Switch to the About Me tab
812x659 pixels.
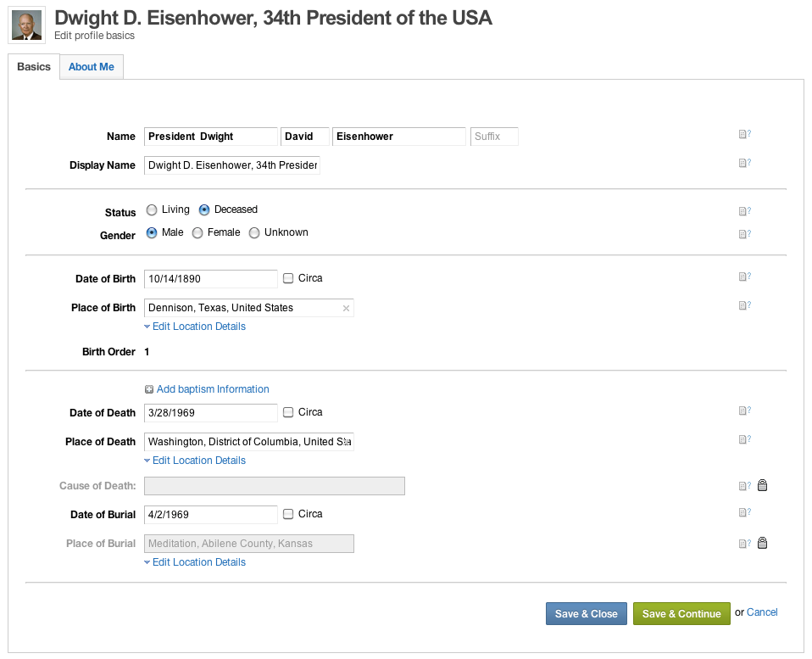pos(92,67)
